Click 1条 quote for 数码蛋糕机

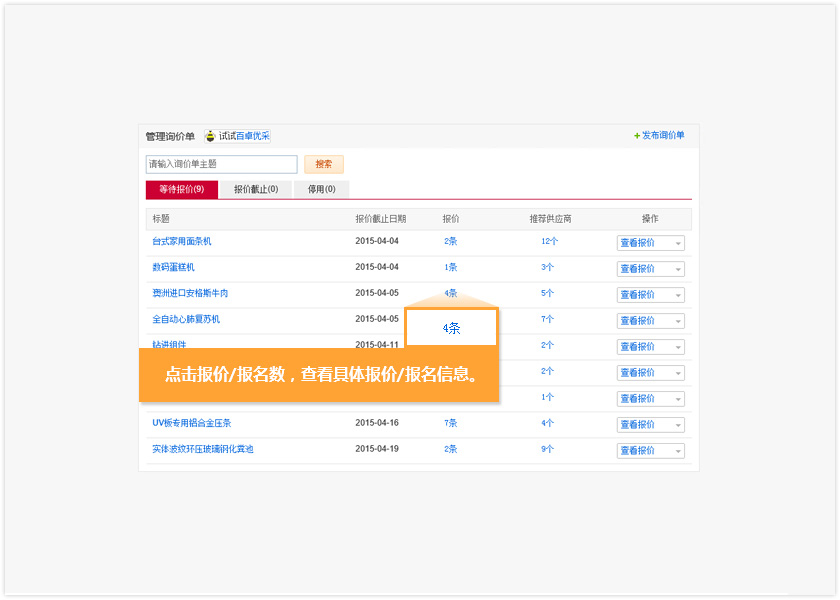[x=451, y=267]
